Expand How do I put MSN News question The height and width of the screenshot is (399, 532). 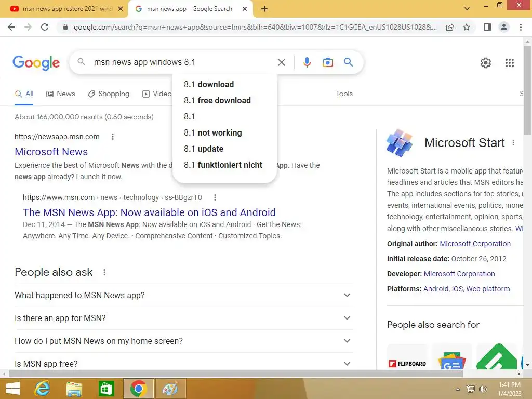[184, 341]
